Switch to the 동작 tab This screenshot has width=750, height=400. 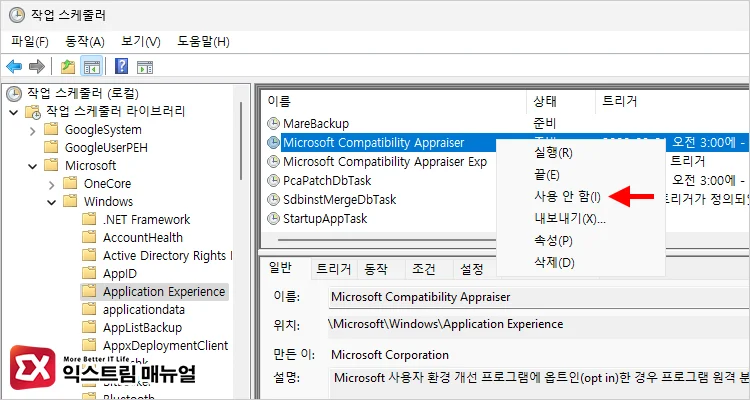[376, 269]
